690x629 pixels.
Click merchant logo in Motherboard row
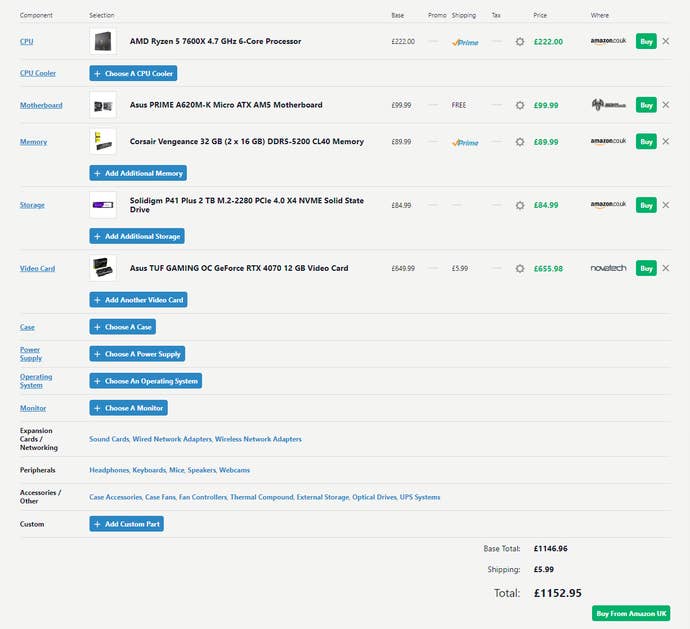pyautogui.click(x=609, y=105)
